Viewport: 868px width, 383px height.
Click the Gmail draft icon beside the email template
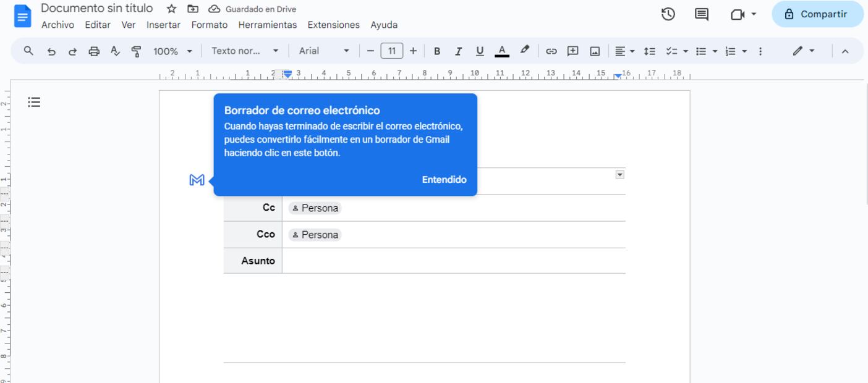(x=197, y=180)
